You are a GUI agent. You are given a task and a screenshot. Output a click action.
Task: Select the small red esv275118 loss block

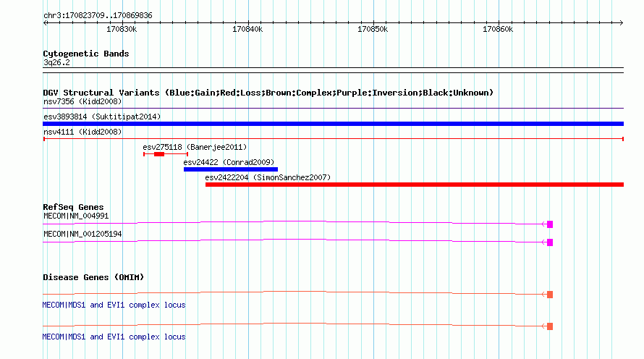159,154
